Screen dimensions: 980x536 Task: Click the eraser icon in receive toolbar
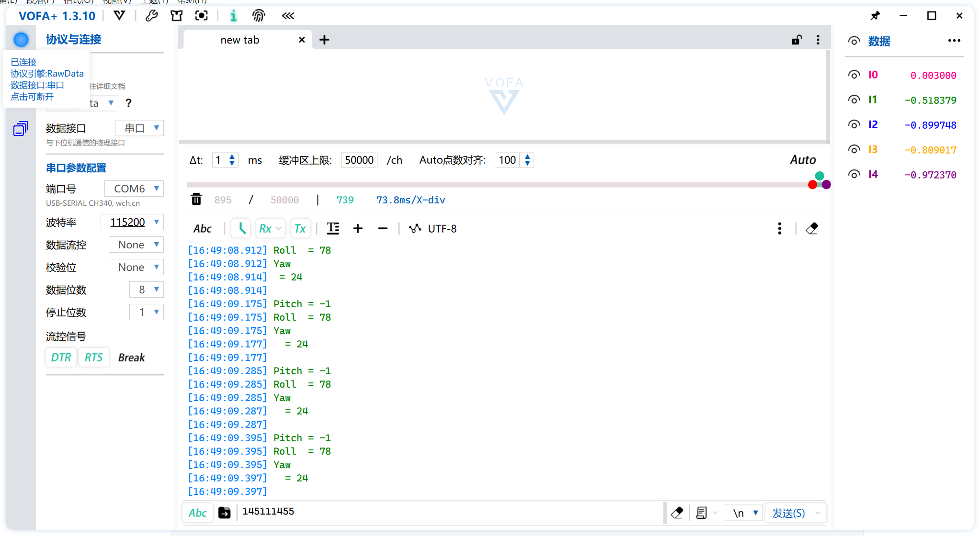812,229
